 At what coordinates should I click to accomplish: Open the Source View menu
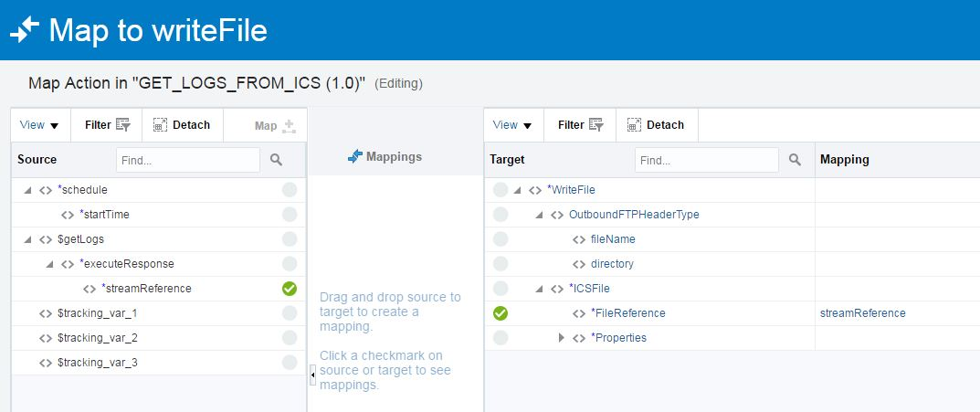coord(40,125)
